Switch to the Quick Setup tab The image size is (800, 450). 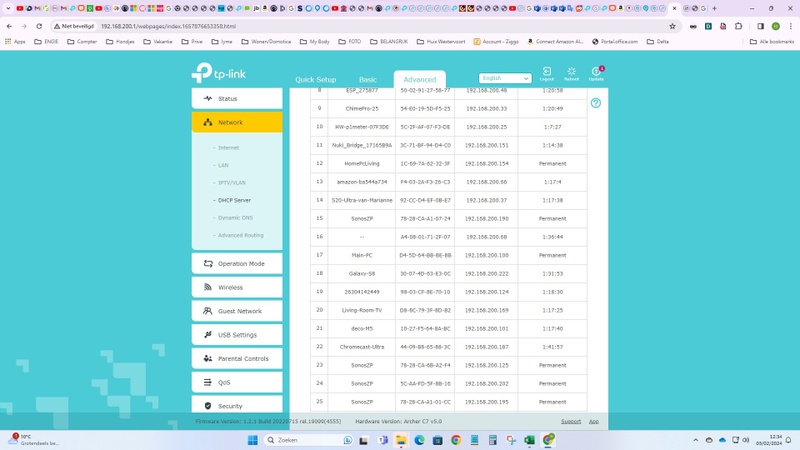coord(315,80)
